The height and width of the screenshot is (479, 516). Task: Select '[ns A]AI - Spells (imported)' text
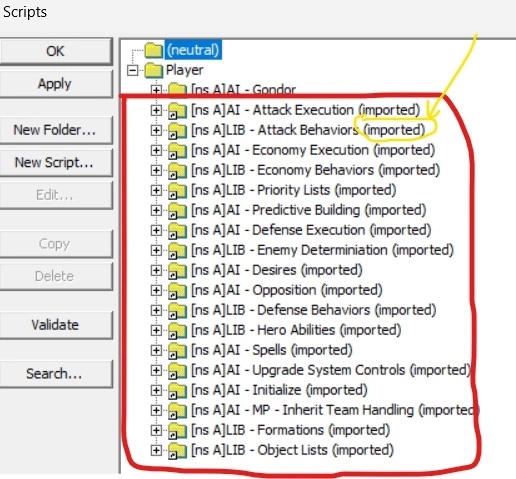[272, 350]
